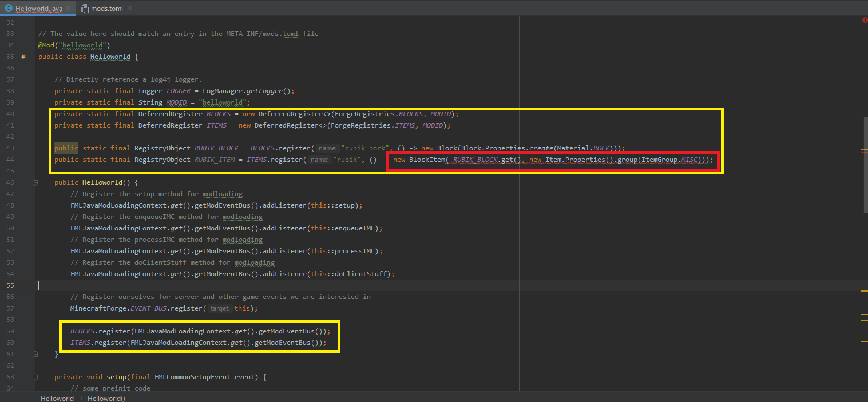
Task: Click line number 44 in the gutter
Action: coord(10,160)
